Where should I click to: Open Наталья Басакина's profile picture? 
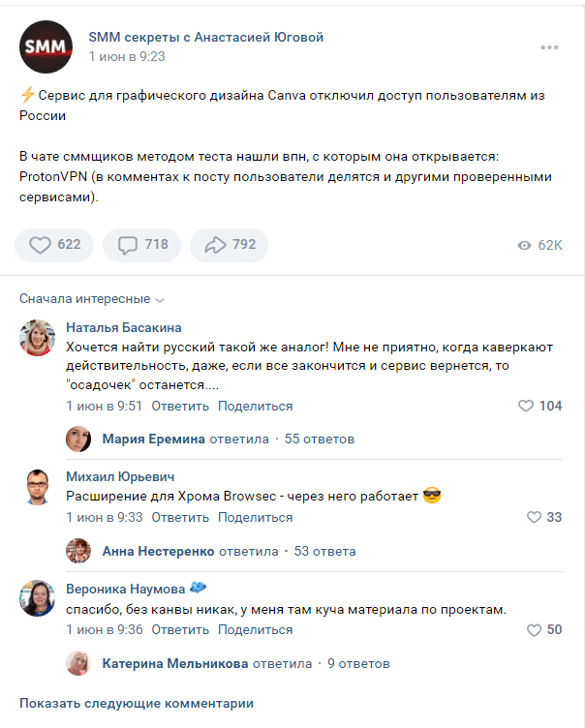[37, 337]
